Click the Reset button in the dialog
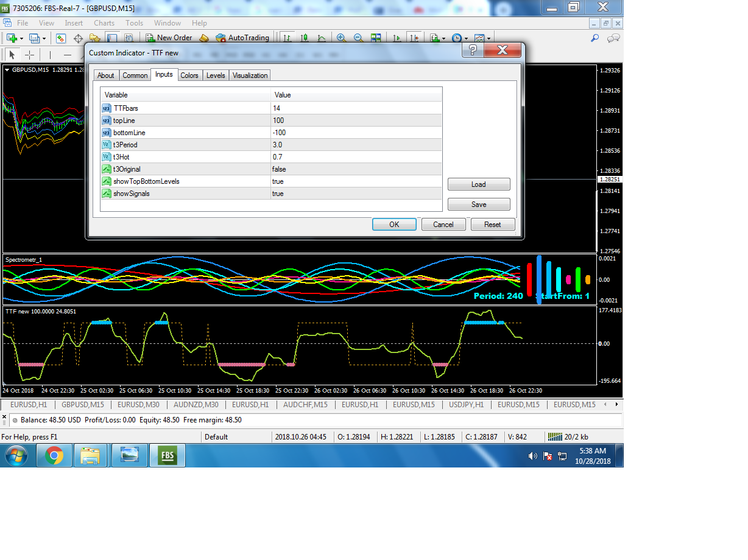 (492, 225)
